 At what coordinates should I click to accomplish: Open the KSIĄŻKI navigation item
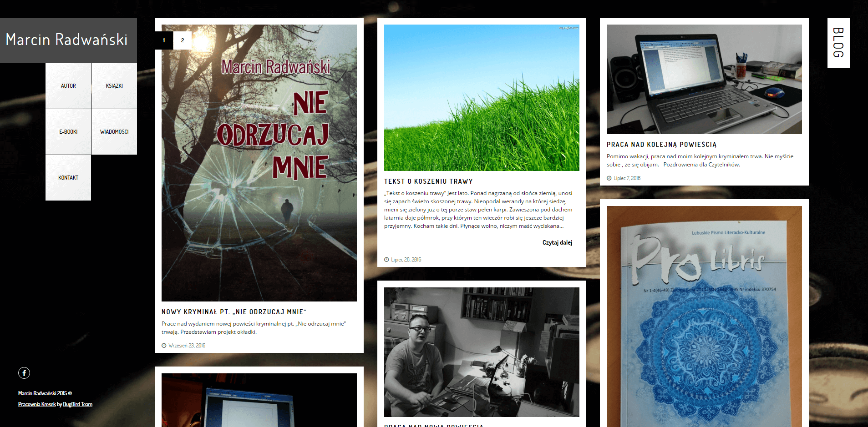point(114,85)
